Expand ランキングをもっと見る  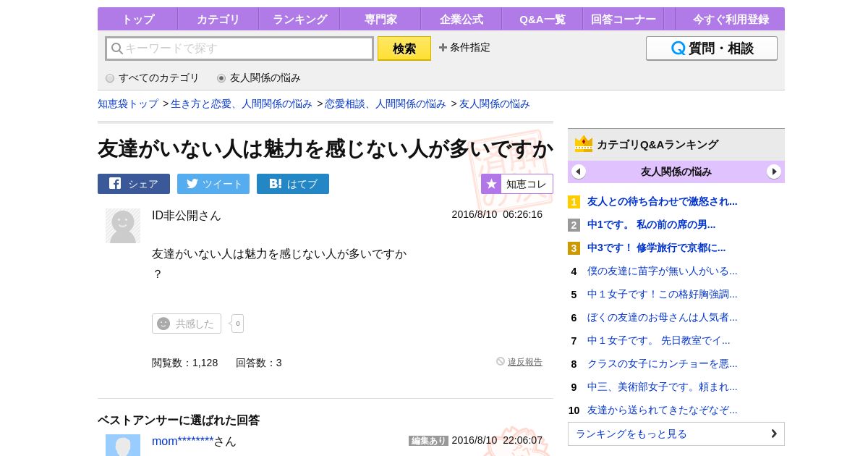tap(676, 434)
